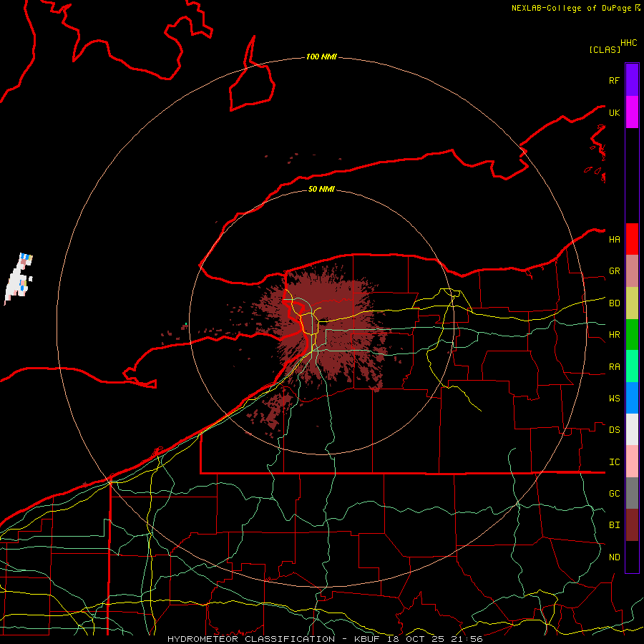This screenshot has width=644, height=644.
Task: Click the HHC product label
Action: point(629,43)
